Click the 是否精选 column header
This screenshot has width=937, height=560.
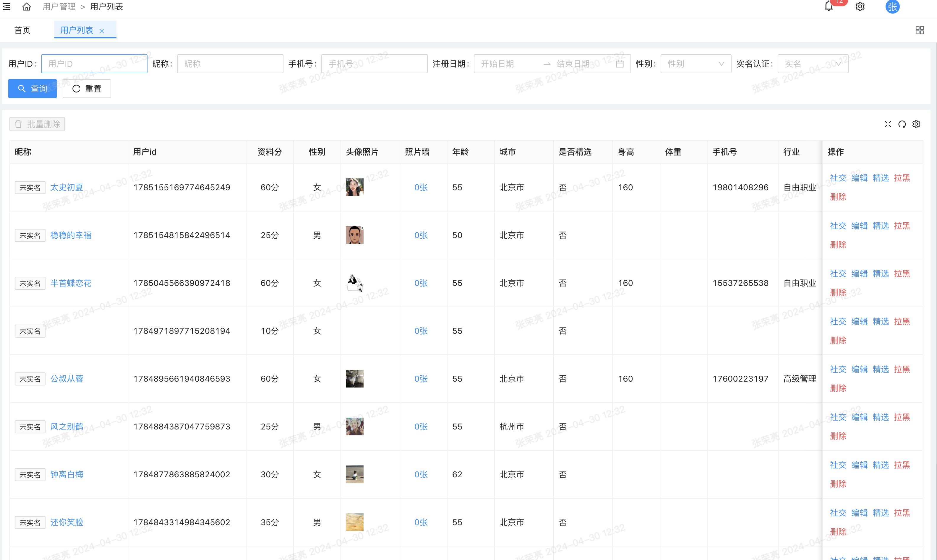click(x=575, y=152)
